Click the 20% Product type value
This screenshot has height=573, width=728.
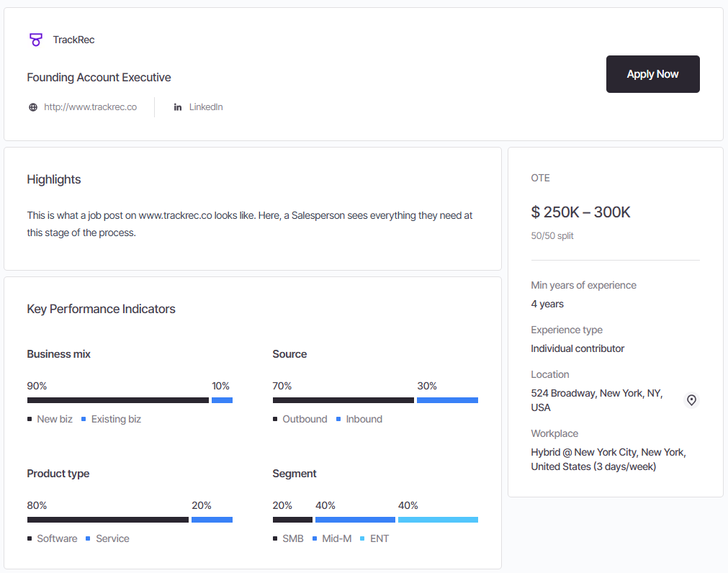[x=202, y=506]
